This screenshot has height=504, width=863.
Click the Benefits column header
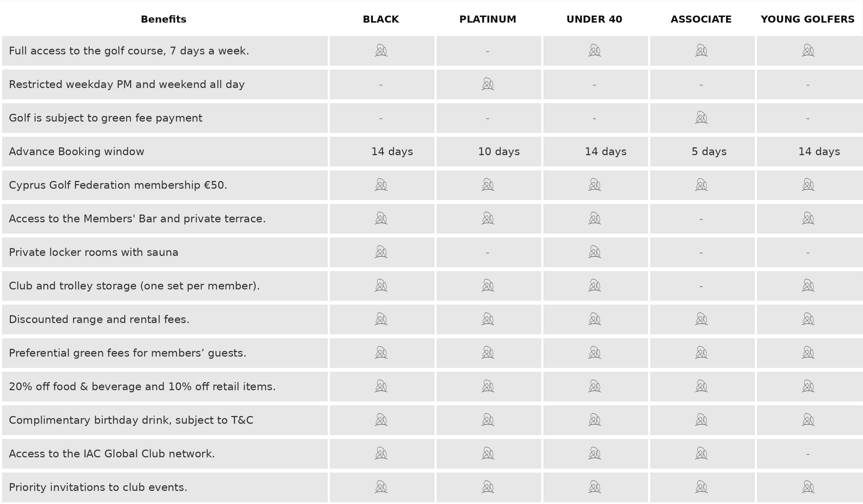163,19
